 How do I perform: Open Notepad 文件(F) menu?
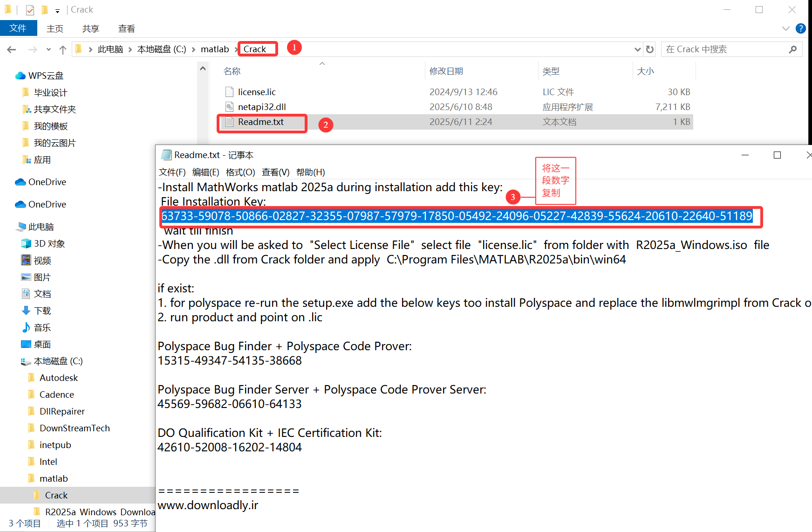click(172, 172)
